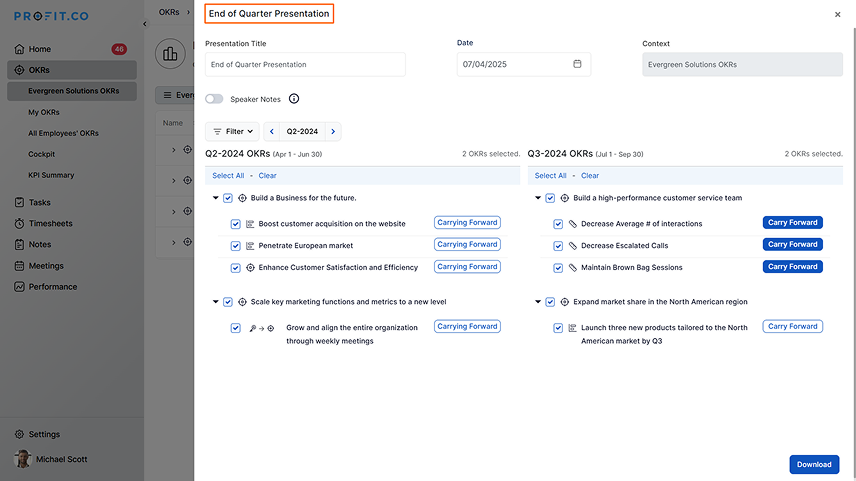
Task: Click the Timesheets clock icon
Action: tap(19, 223)
